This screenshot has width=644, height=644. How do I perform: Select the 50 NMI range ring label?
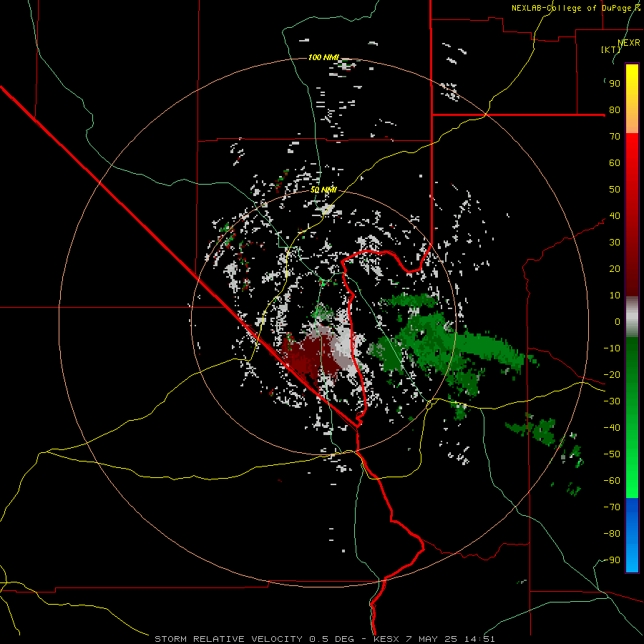point(323,190)
